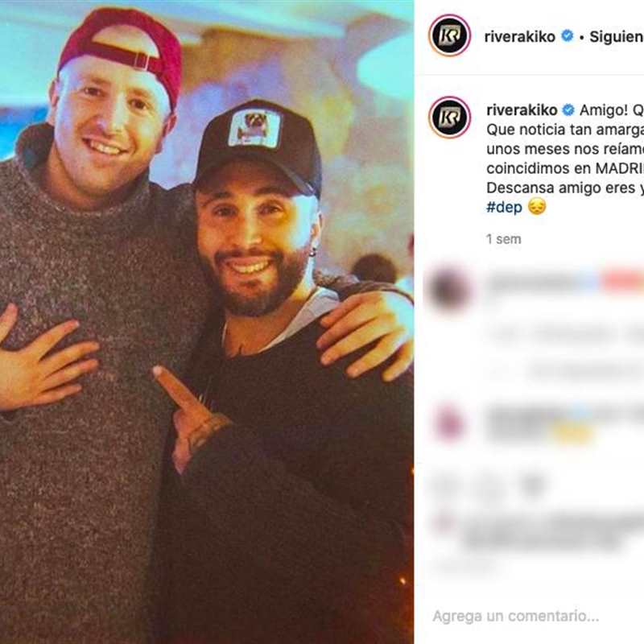Click the first blurred commenter's dark avatar
This screenshot has width=644, height=644.
[448, 289]
